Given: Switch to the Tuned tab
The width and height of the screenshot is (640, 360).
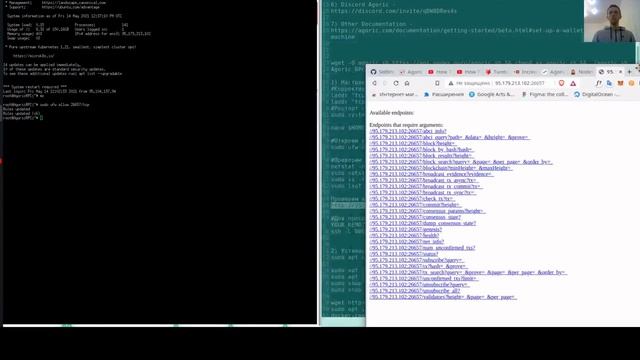Looking at the screenshot, I should [x=496, y=72].
